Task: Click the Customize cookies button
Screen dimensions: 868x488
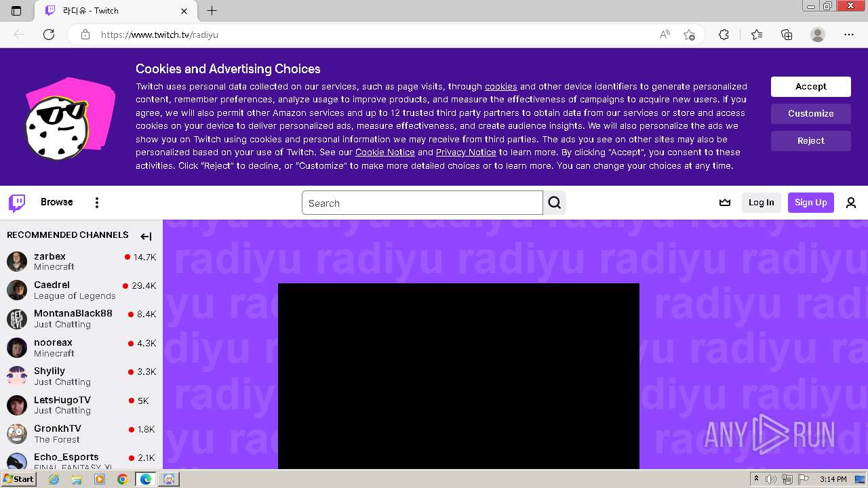Action: (811, 114)
